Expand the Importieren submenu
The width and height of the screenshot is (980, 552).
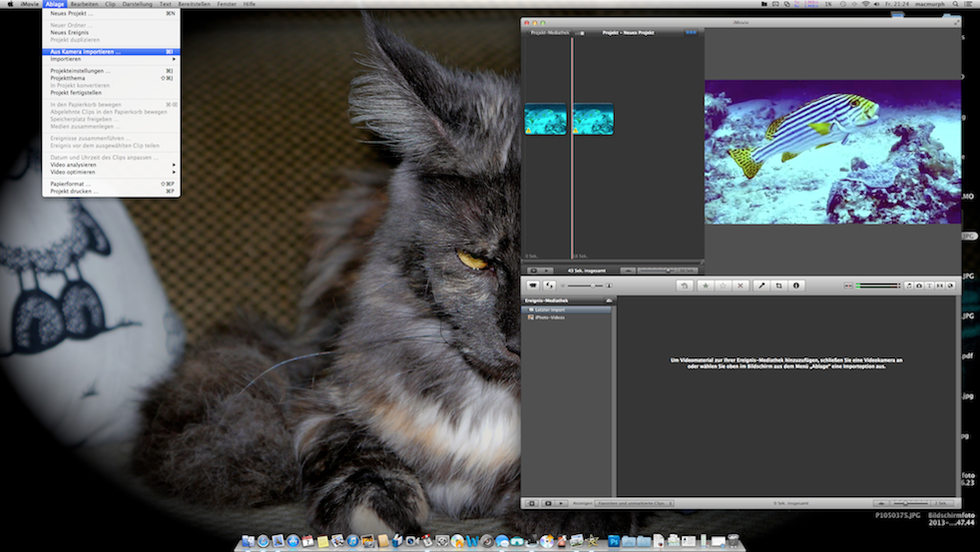click(111, 59)
